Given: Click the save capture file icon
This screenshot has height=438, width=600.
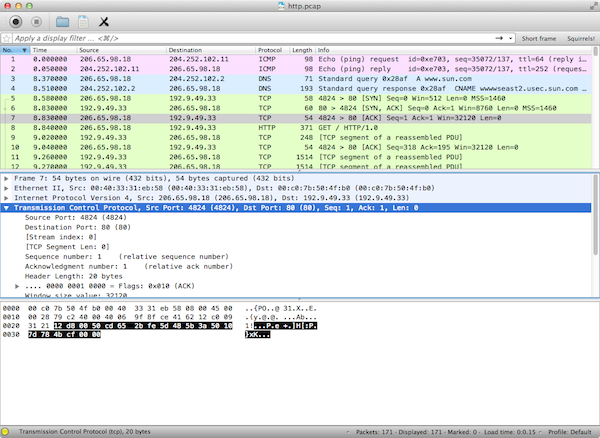Looking at the screenshot, I should point(82,20).
